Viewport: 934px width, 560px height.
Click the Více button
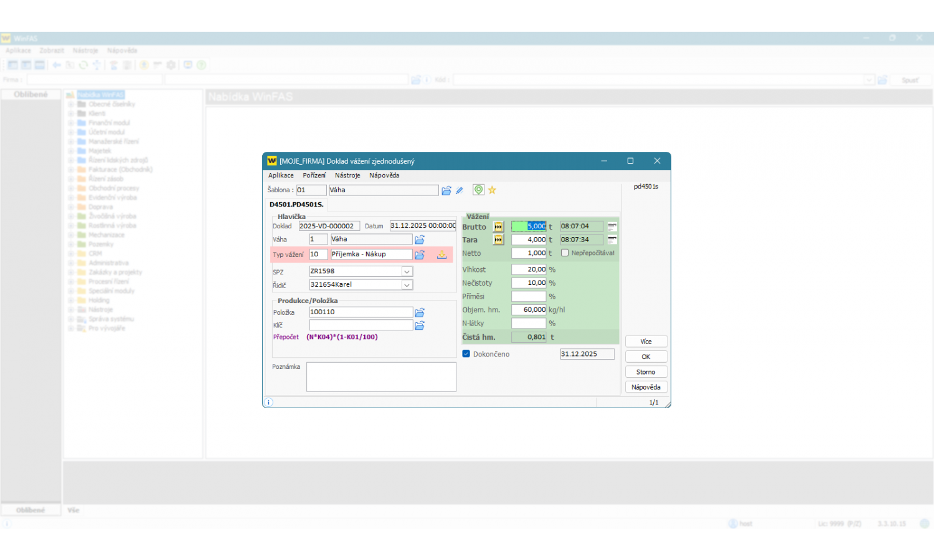coord(646,342)
